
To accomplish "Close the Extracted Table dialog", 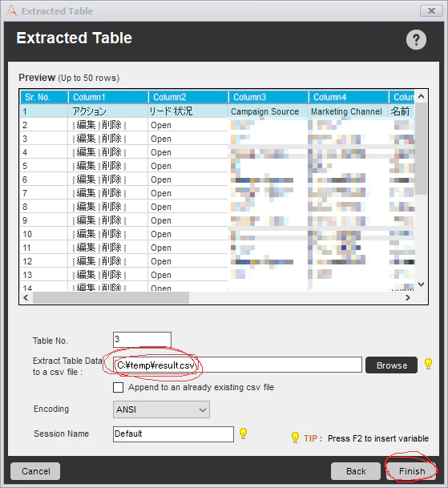I will pyautogui.click(x=431, y=11).
